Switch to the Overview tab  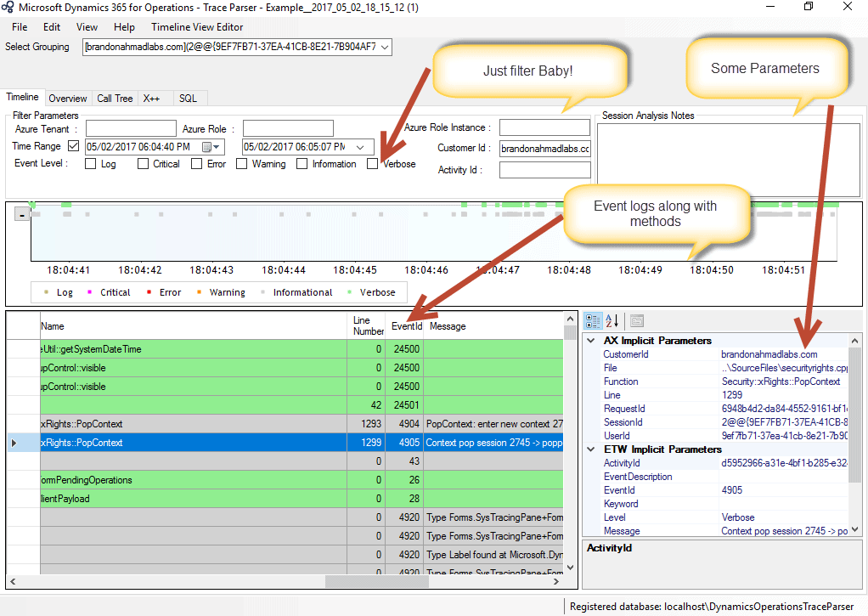click(x=68, y=98)
